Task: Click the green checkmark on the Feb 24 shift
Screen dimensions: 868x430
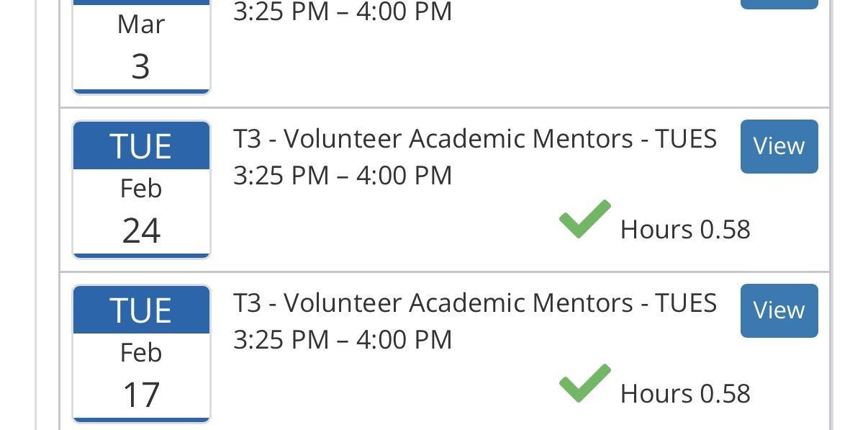Action: point(584,219)
